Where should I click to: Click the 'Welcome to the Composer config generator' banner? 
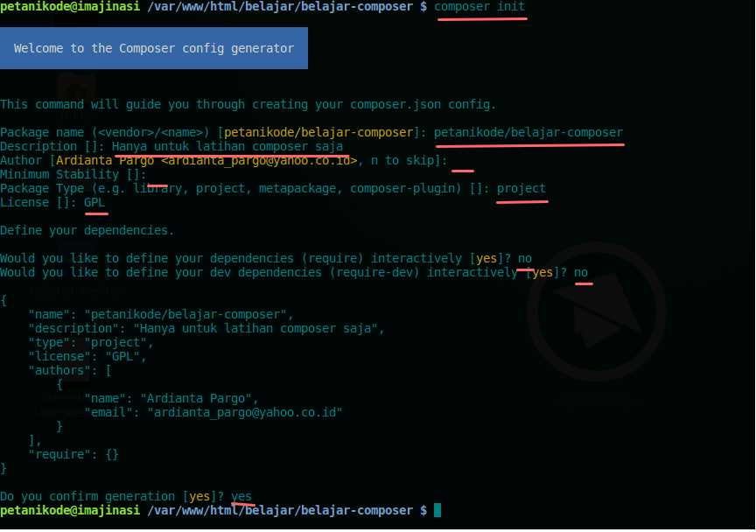pyautogui.click(x=154, y=48)
